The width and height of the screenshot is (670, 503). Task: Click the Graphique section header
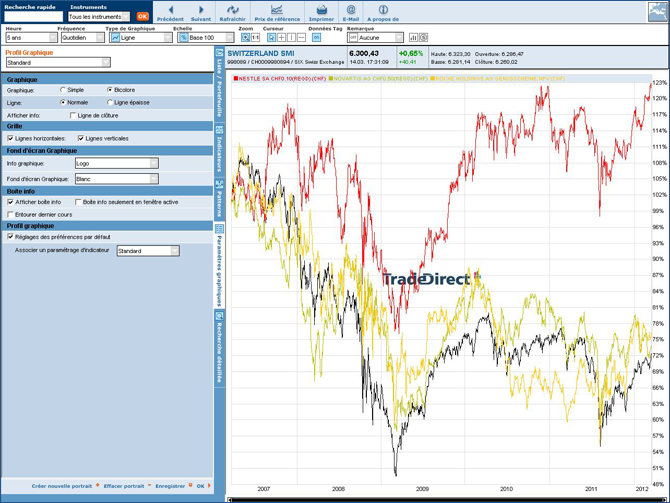(107, 79)
